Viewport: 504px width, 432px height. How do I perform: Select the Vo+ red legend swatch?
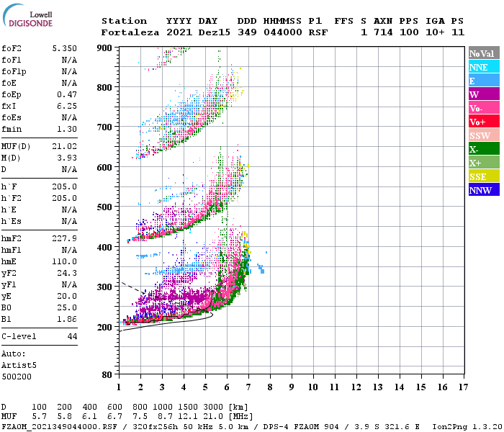tap(484, 122)
